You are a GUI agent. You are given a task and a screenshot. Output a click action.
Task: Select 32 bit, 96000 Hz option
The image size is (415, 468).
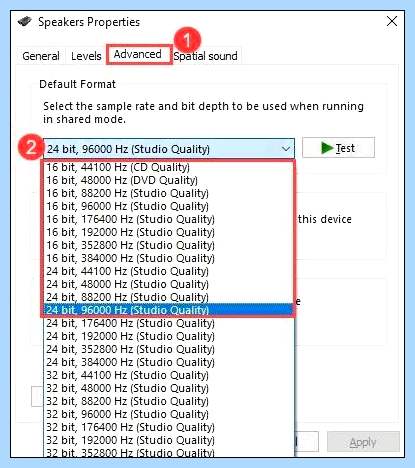pyautogui.click(x=169, y=414)
